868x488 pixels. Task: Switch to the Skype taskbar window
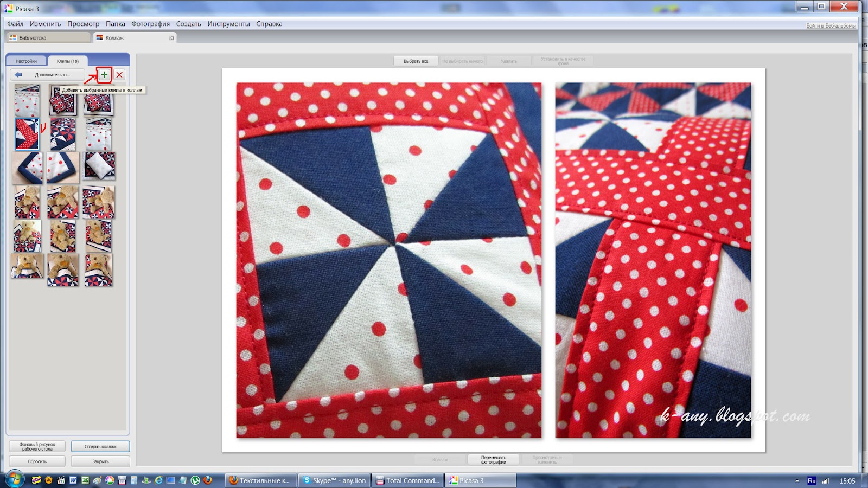[x=334, y=480]
